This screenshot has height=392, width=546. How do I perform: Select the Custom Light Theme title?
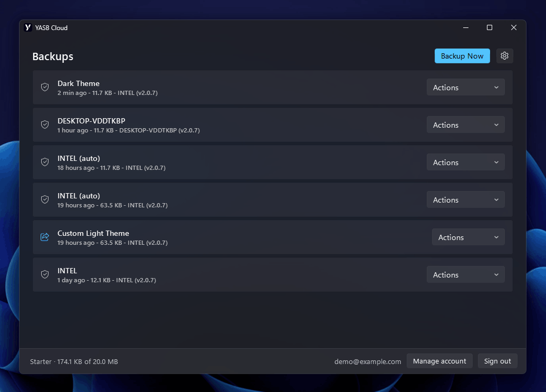click(x=93, y=233)
